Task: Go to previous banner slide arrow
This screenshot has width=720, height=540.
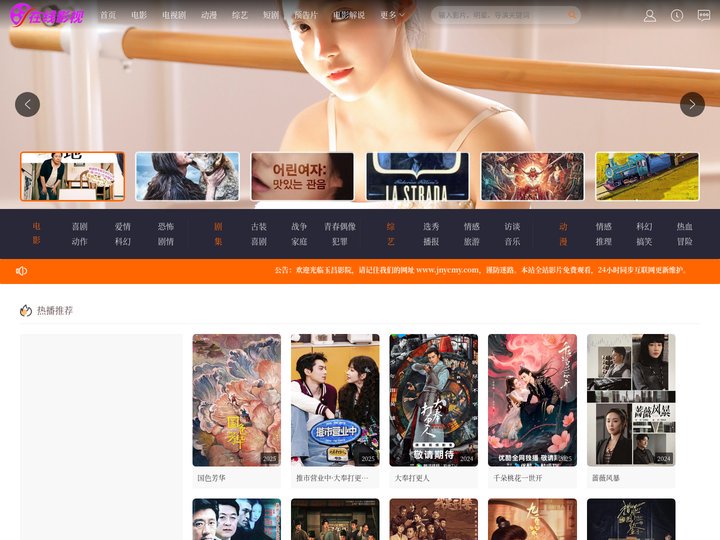Action: 28,105
